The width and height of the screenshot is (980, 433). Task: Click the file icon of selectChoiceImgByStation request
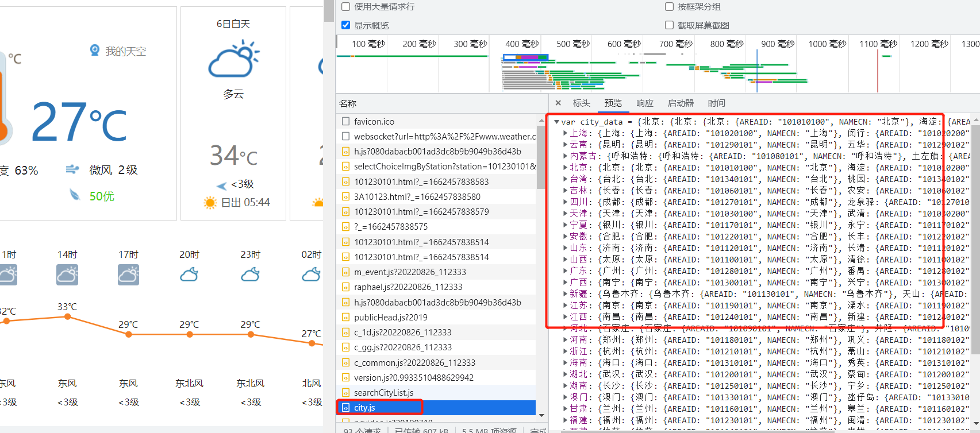pos(345,167)
